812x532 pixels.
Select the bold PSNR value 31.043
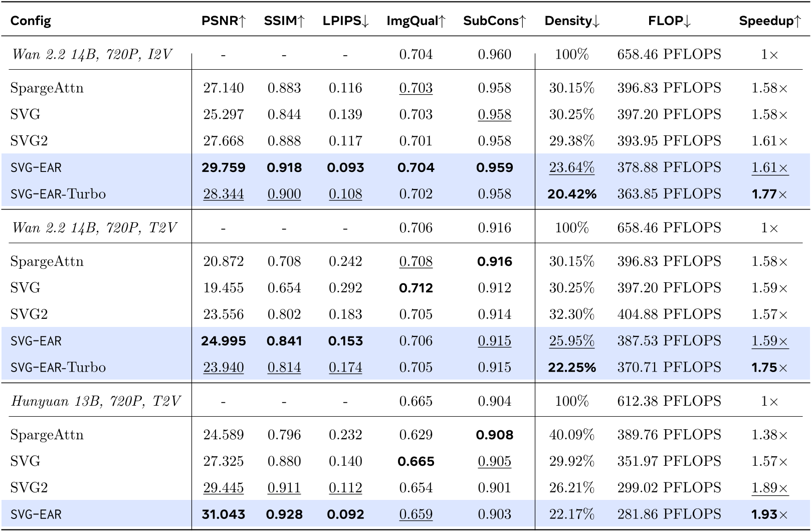[x=224, y=514]
